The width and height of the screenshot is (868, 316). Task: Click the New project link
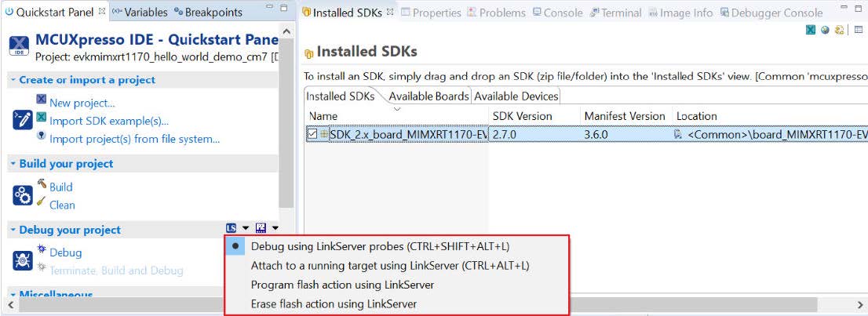tap(82, 103)
